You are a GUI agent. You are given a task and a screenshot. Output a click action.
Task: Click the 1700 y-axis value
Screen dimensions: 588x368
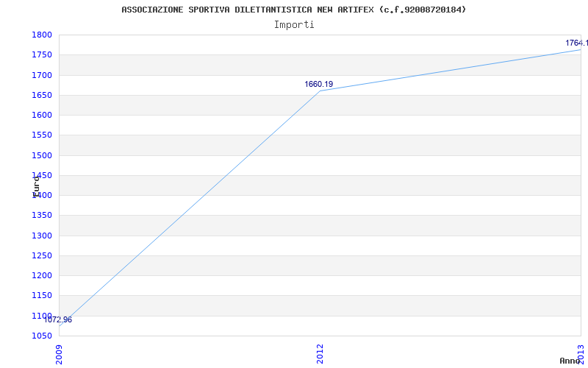click(42, 75)
